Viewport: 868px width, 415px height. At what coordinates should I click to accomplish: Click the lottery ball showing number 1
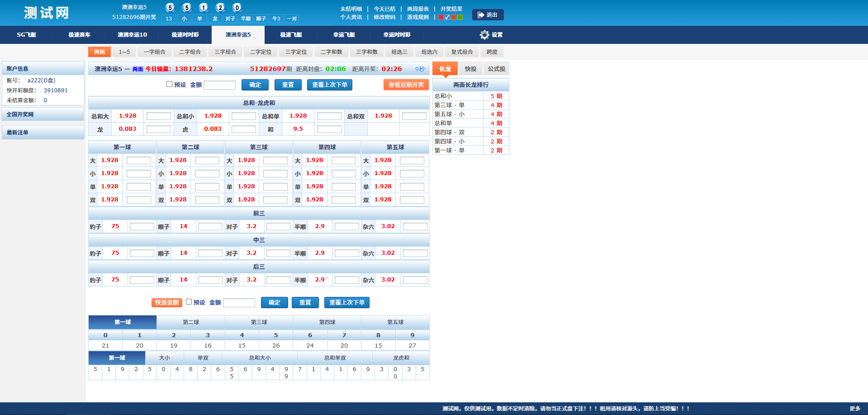click(204, 8)
